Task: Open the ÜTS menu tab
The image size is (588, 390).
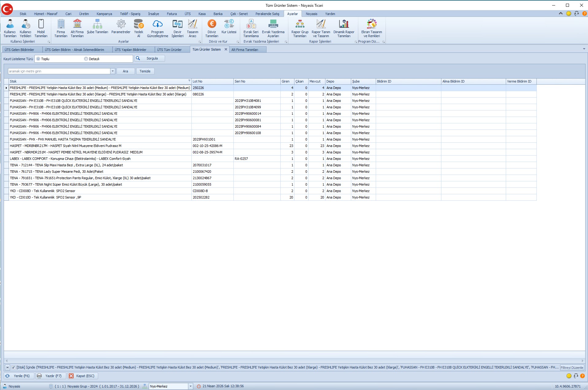Action: [187, 14]
